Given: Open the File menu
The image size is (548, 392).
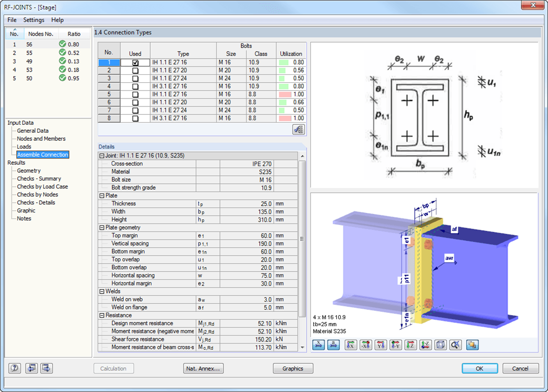Looking at the screenshot, I should [x=12, y=19].
